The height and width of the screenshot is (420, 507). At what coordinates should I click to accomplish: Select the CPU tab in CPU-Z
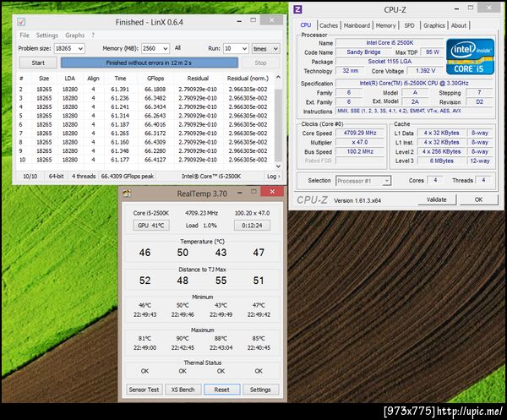pos(306,25)
